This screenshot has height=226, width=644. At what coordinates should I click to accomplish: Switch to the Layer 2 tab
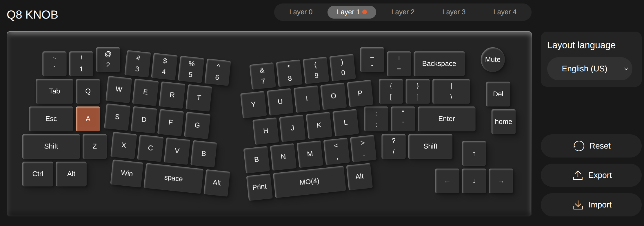click(x=403, y=12)
